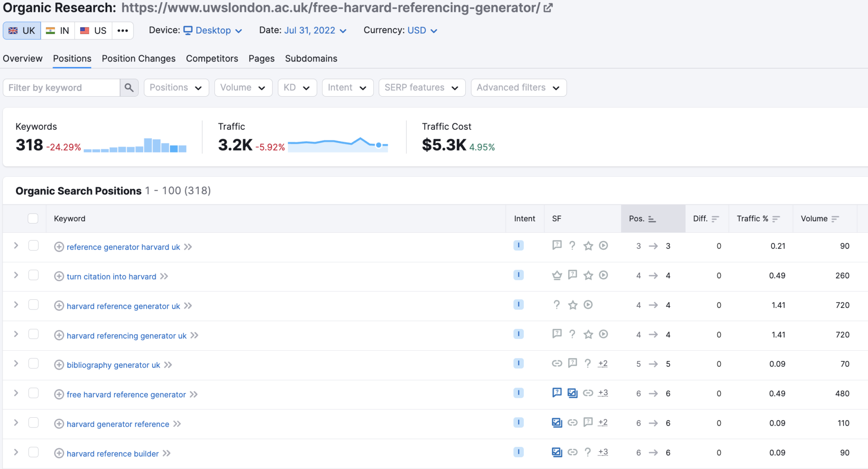Screen dimensions: 868x469
Task: Check the box for 'harvard reference builder'
Action: [x=33, y=452]
